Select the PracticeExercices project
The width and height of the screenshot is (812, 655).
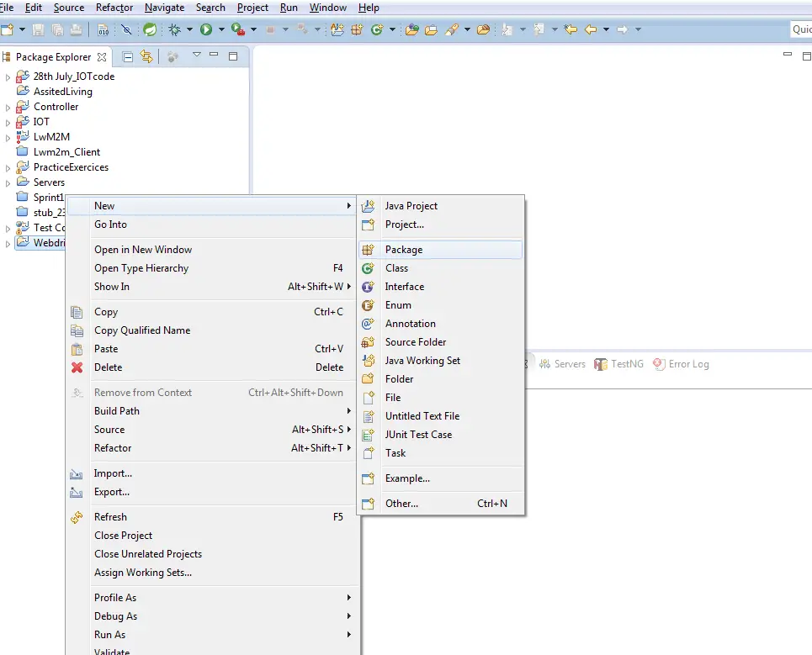71,167
